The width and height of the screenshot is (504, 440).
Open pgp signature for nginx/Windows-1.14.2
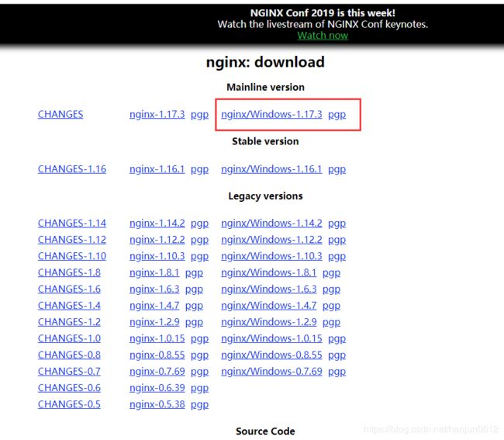(337, 223)
